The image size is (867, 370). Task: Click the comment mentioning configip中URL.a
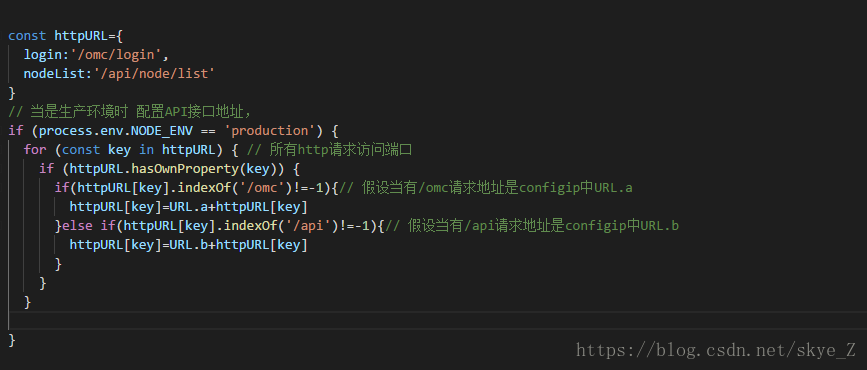tap(485, 188)
